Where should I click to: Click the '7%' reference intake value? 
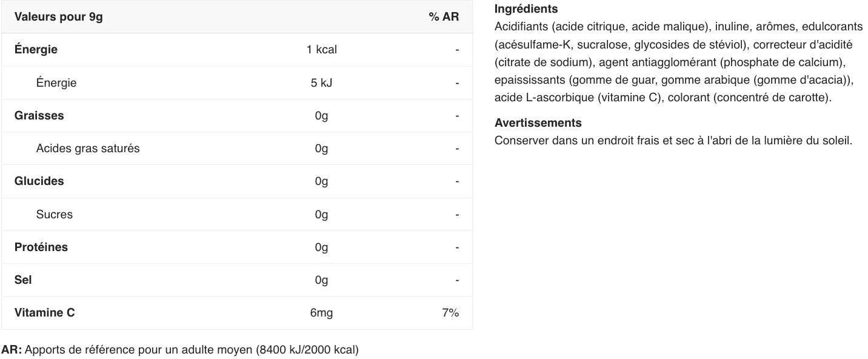coord(450,313)
